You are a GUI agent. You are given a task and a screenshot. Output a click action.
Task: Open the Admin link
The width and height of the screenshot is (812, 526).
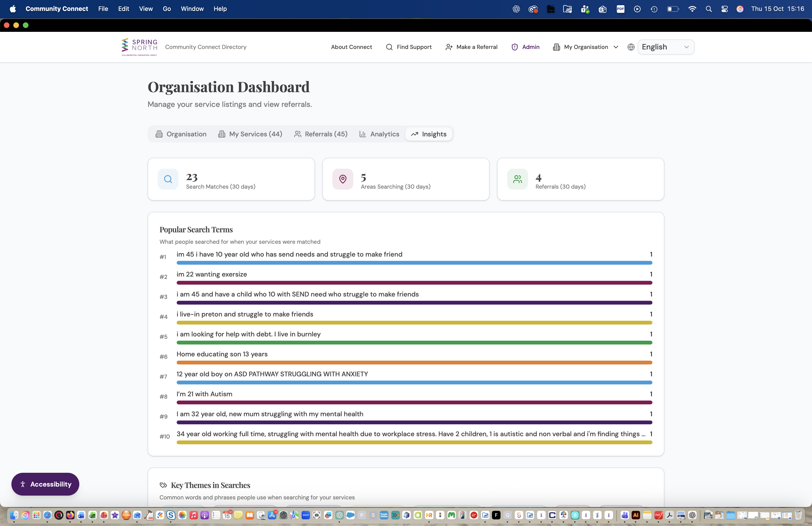tap(525, 47)
